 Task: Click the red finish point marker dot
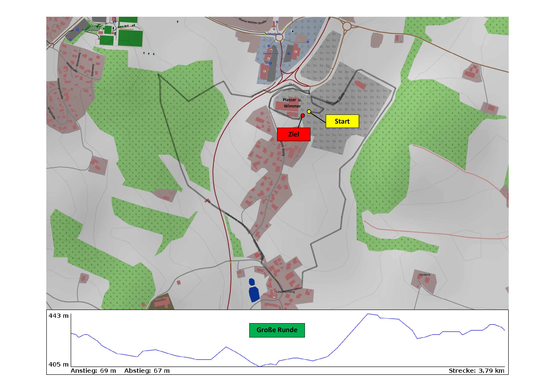(x=302, y=116)
